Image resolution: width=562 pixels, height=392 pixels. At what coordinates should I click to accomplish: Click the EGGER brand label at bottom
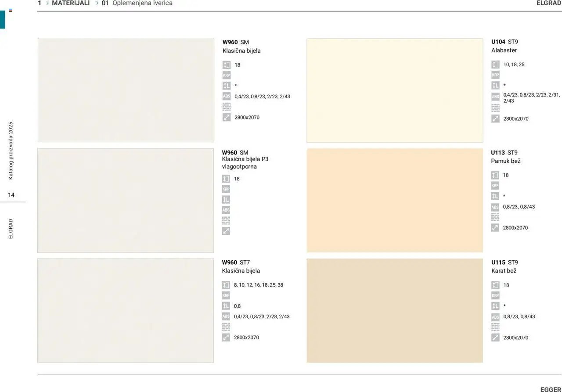click(551, 389)
